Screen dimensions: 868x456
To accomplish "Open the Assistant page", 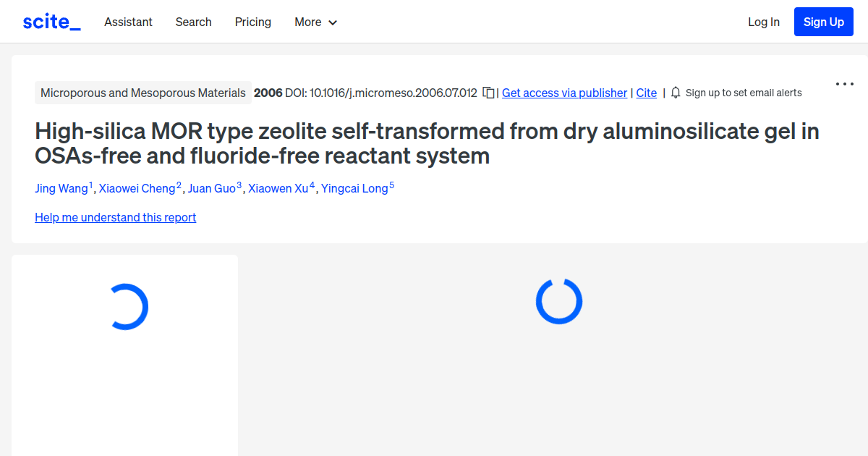I will (128, 22).
